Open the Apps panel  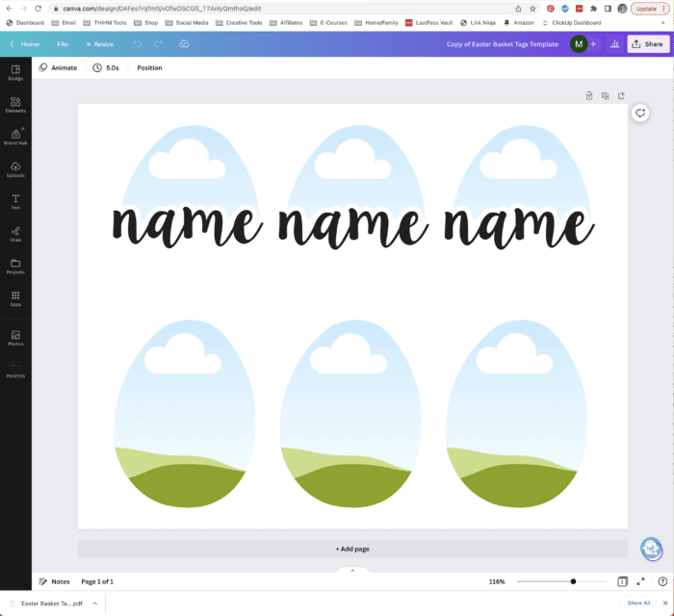15,298
